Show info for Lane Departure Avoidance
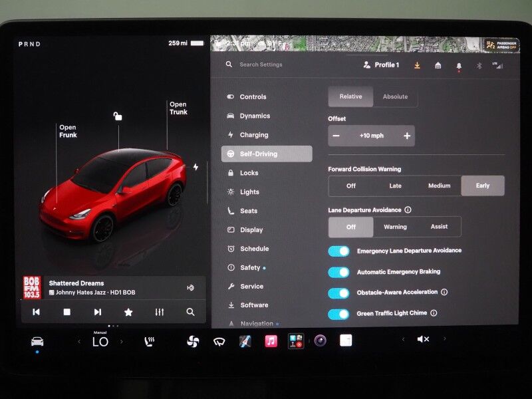 tap(408, 209)
